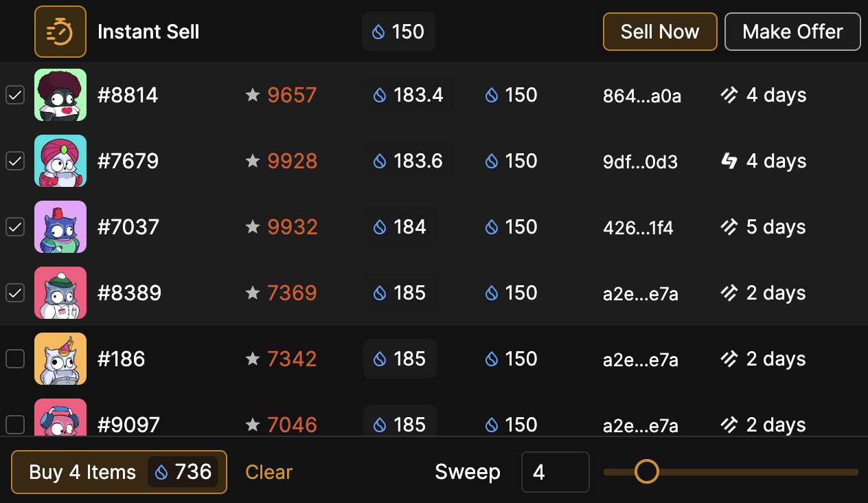Check the checkbox for item #9097
The image size is (868, 503).
tap(15, 424)
